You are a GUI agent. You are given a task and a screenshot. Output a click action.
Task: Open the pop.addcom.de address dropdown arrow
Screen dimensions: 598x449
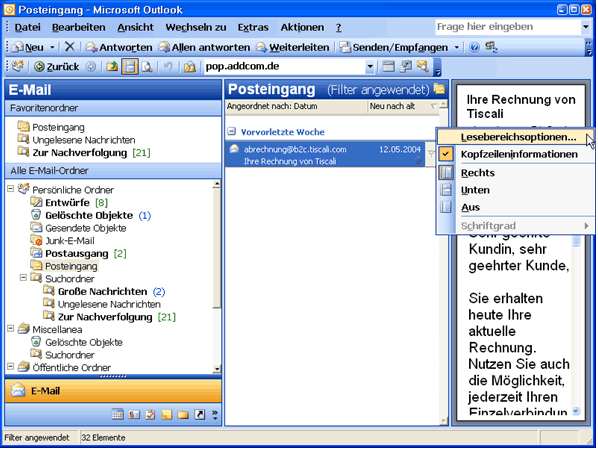(370, 67)
